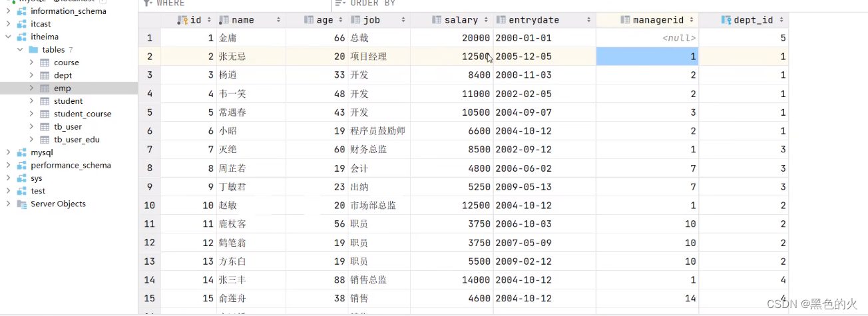868x316 pixels.
Task: Select the dept table icon
Action: (45, 75)
